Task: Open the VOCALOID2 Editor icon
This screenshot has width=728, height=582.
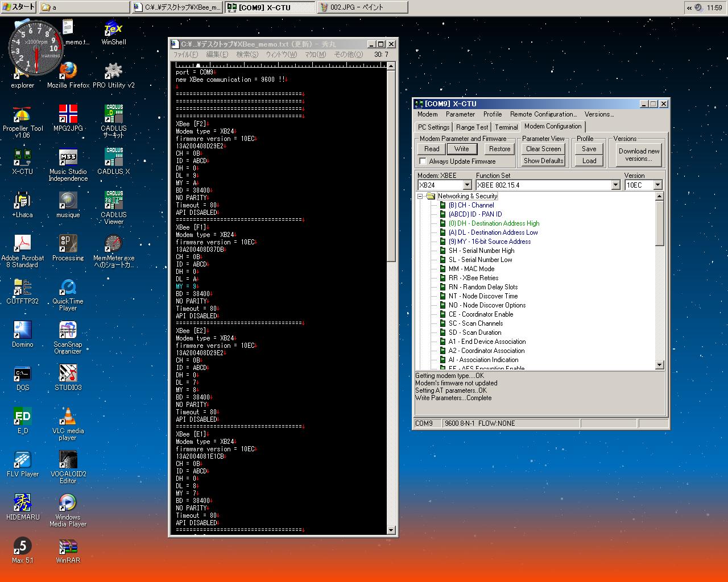Action: [68, 460]
